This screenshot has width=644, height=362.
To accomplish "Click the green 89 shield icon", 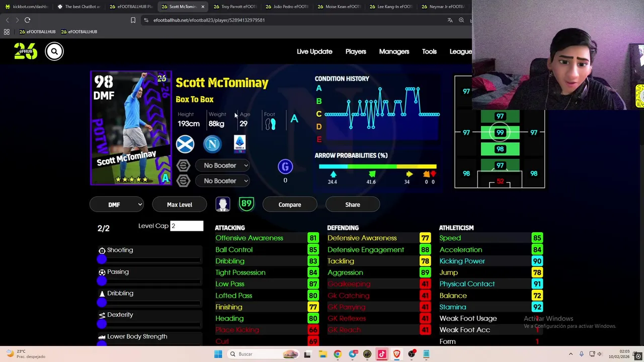I will (x=246, y=204).
